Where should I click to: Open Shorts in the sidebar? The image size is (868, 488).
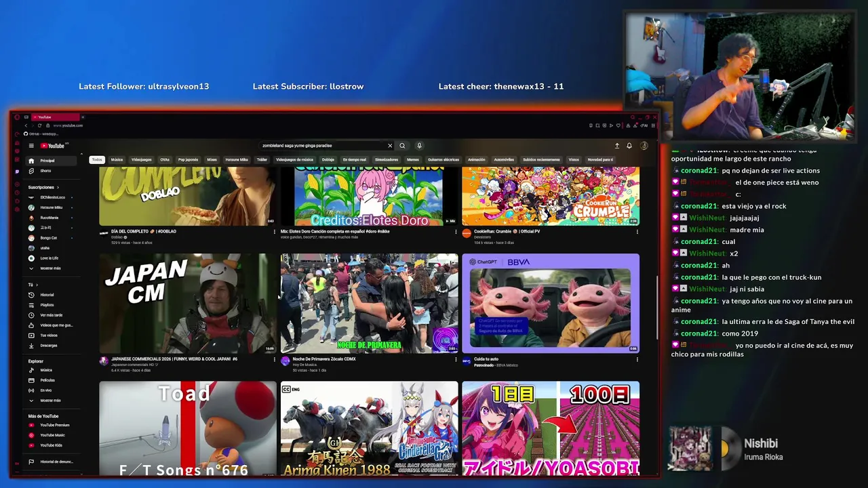coord(52,171)
